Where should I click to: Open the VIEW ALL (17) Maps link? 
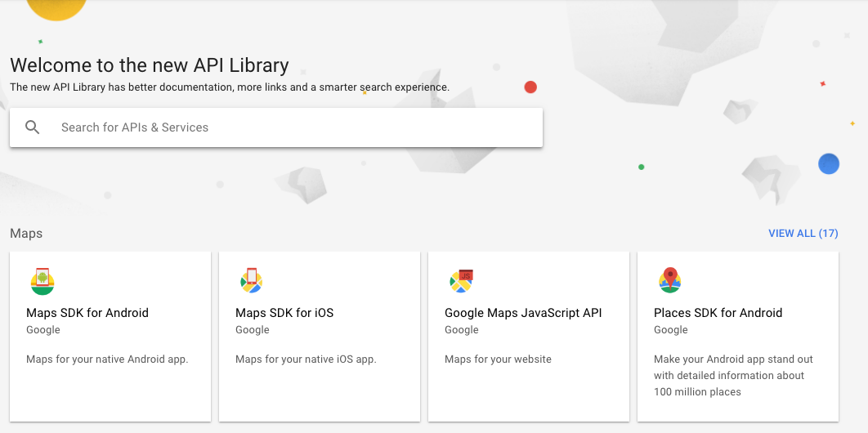[x=803, y=234]
